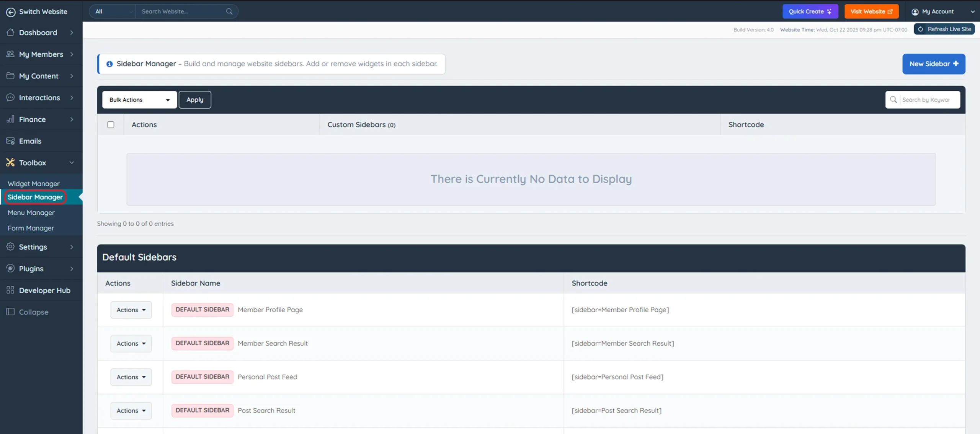Viewport: 980px width, 434px height.
Task: Click the New Sidebar button
Action: click(934, 64)
